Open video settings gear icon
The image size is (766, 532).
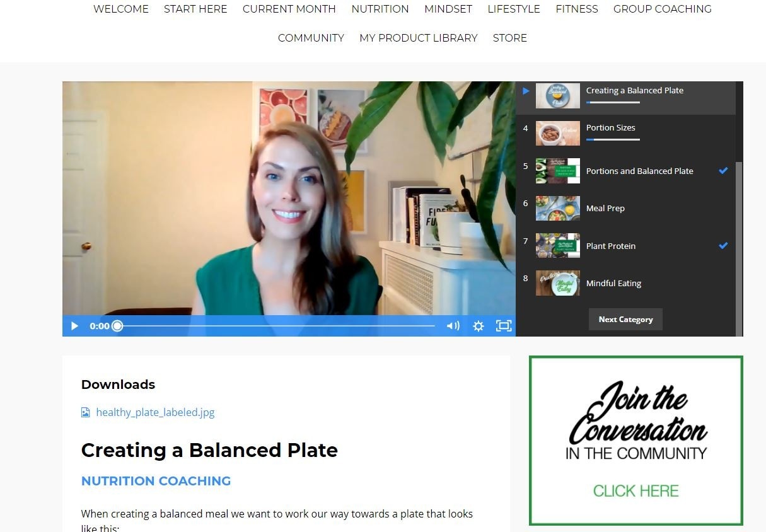pos(479,326)
